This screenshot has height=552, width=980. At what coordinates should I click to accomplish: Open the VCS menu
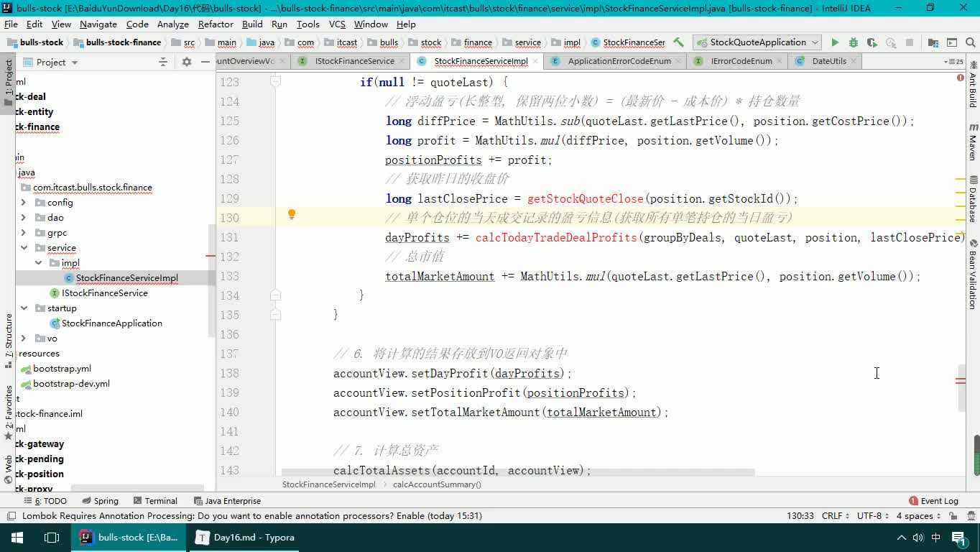[337, 24]
